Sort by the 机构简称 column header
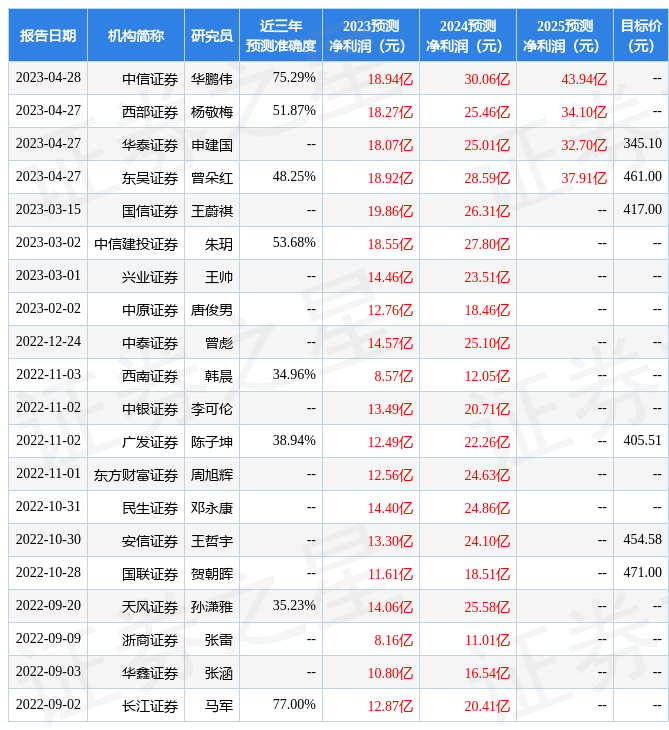This screenshot has width=669, height=730. click(x=135, y=35)
